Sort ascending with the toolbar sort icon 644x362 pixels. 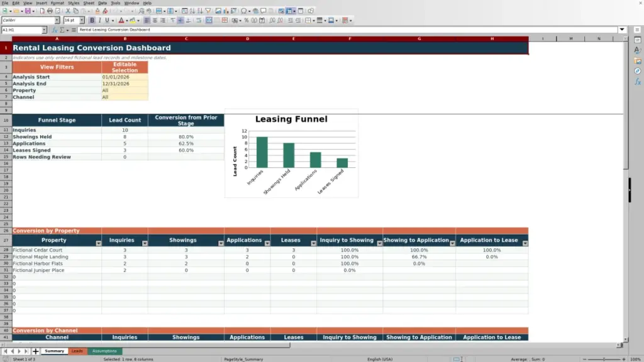(x=192, y=11)
